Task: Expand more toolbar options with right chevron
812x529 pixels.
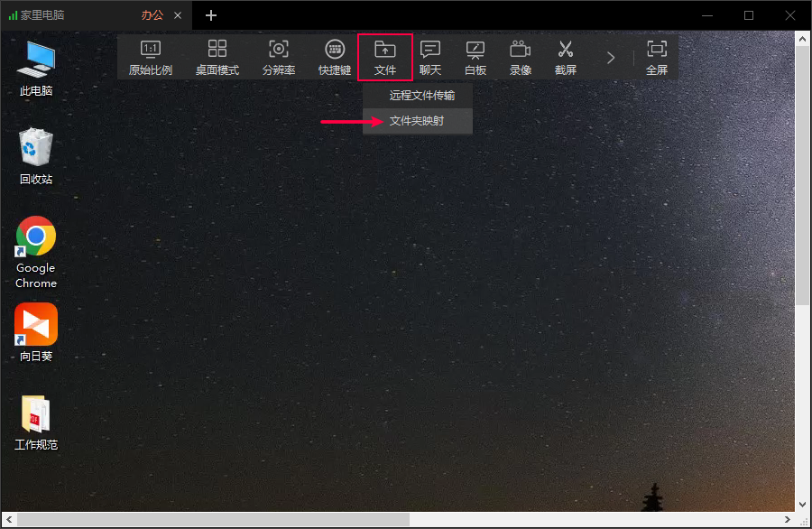Action: click(611, 58)
